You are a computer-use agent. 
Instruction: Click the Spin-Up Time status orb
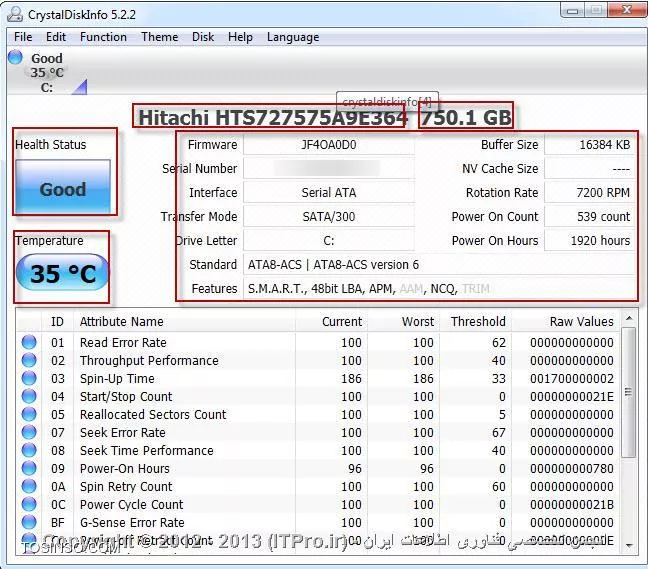(29, 378)
